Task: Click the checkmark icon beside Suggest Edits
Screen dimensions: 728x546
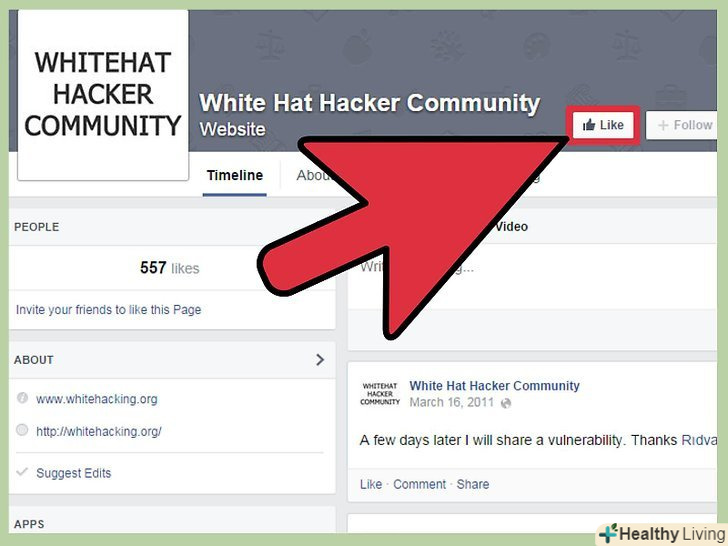Action: [x=22, y=472]
